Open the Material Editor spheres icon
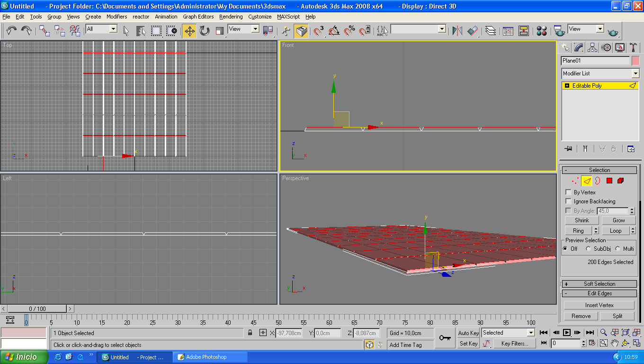644x364 pixels. click(542, 31)
